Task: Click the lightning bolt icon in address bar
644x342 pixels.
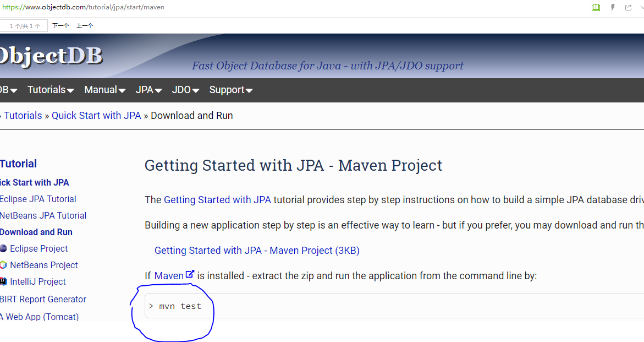Action: tap(613, 7)
